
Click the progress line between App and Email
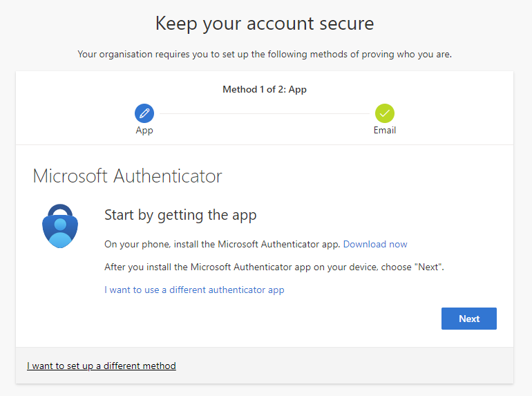click(265, 113)
